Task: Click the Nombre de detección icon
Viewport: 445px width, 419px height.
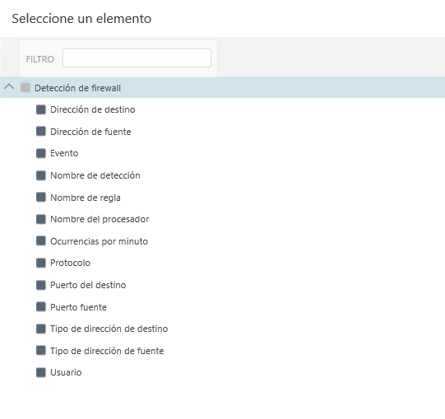Action: click(x=41, y=175)
